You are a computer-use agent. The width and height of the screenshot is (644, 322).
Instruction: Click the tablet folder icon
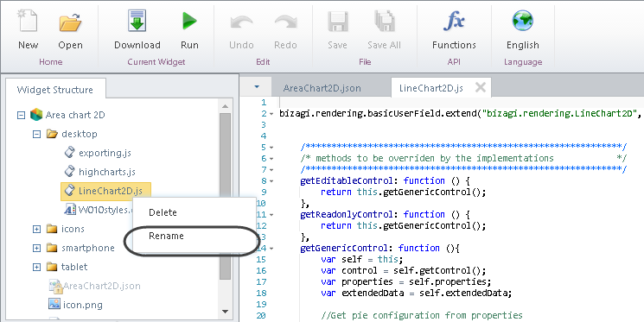pyautogui.click(x=52, y=267)
